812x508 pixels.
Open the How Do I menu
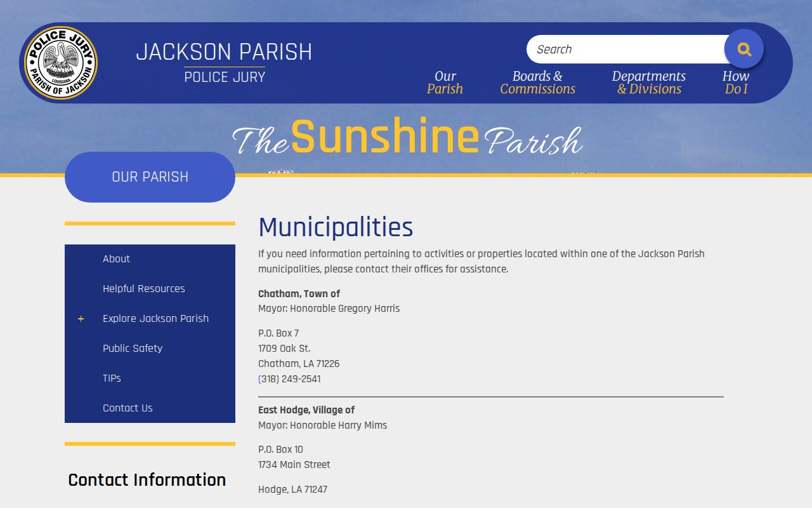[x=736, y=83]
